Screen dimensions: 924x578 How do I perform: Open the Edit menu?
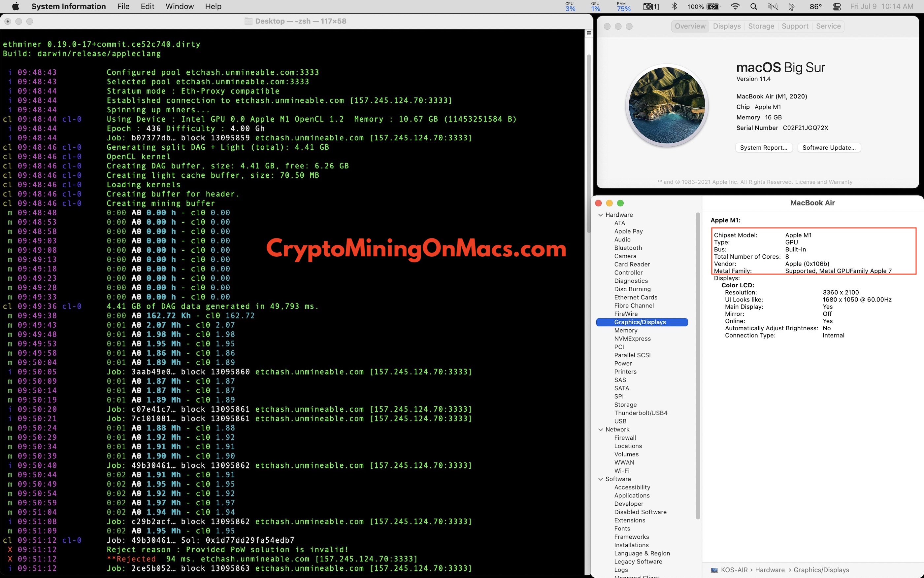click(x=148, y=7)
